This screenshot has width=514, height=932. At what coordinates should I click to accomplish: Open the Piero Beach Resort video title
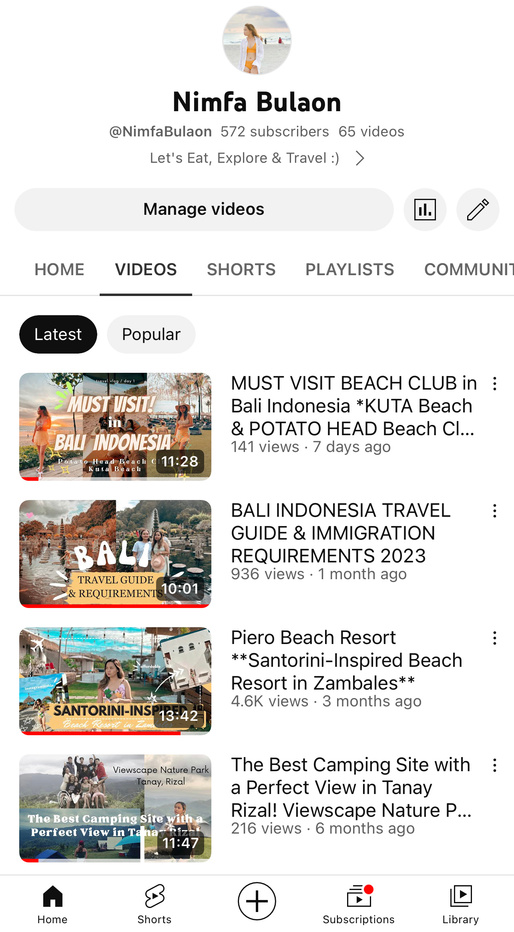tap(346, 660)
